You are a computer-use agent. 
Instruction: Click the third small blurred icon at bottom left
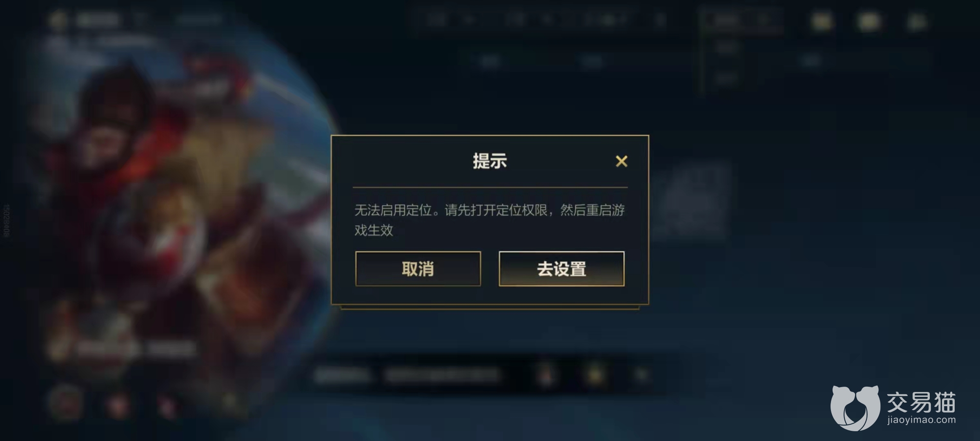pyautogui.click(x=167, y=405)
